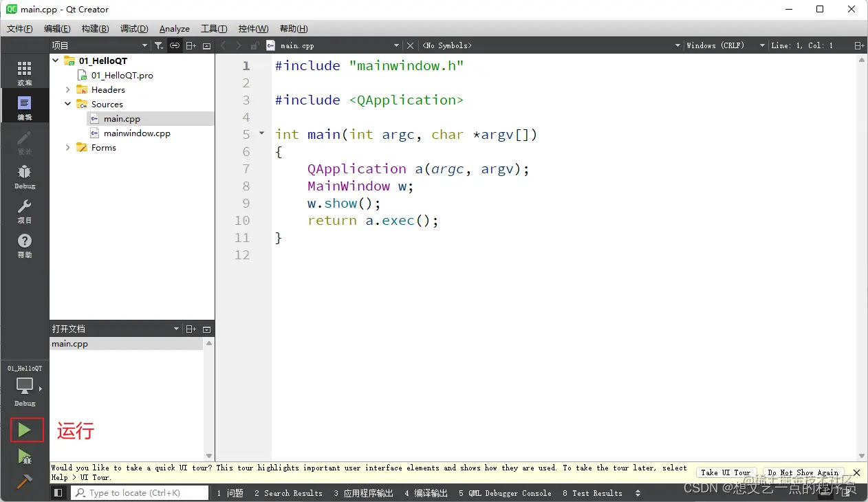Open the 3 应用程序输出 pane
The height and width of the screenshot is (502, 868).
point(363,493)
